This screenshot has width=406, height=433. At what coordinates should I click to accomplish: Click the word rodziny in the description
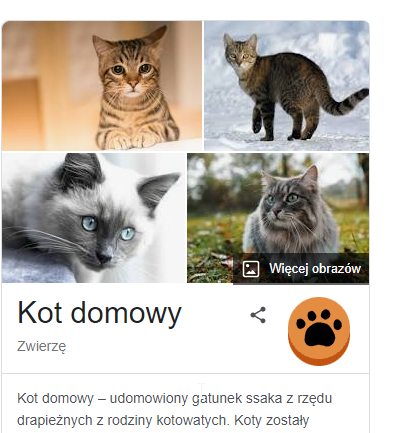(130, 421)
